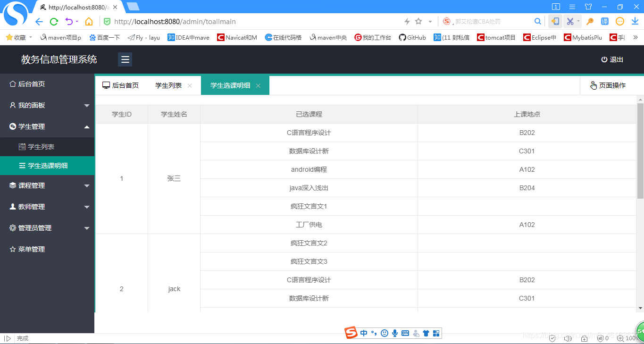Screen dimensions: 644x344
Task: Click the table vertical scrollbar thumb
Action: [x=640, y=150]
